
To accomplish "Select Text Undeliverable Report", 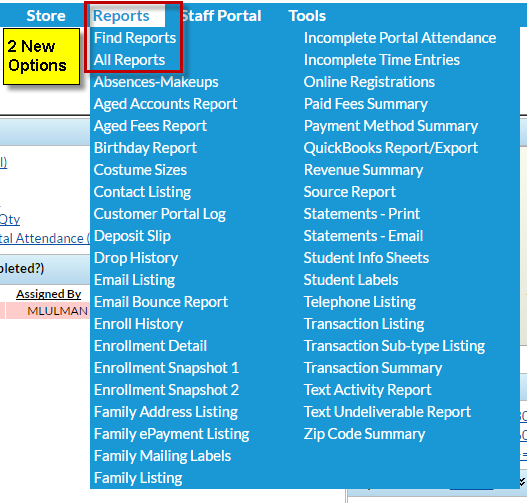I will pyautogui.click(x=387, y=412).
